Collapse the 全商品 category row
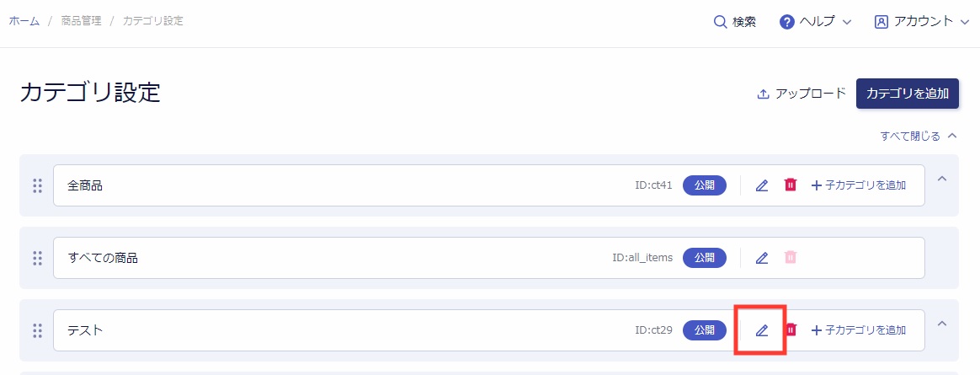 [942, 179]
